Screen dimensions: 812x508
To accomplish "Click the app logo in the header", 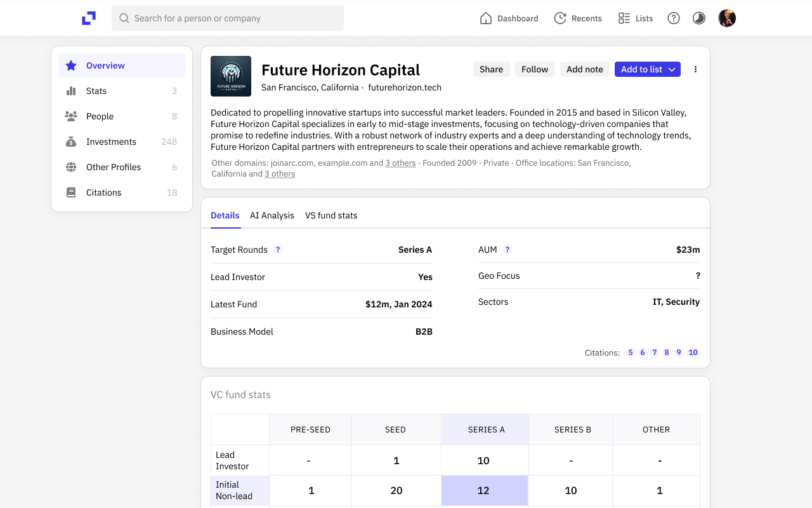I will (x=89, y=18).
